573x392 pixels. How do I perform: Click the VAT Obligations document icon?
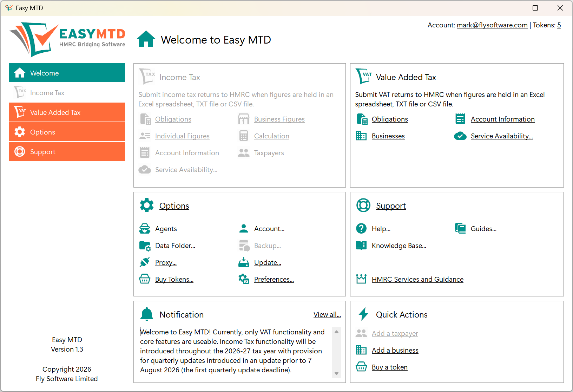(x=362, y=119)
